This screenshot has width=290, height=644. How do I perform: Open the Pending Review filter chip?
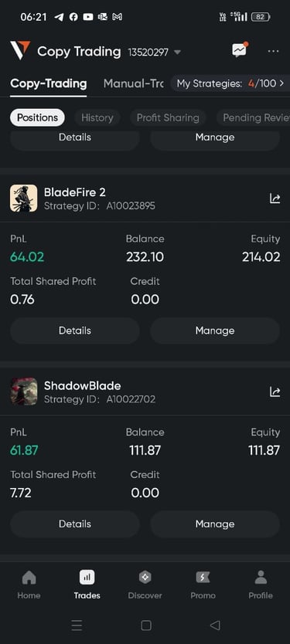(254, 118)
